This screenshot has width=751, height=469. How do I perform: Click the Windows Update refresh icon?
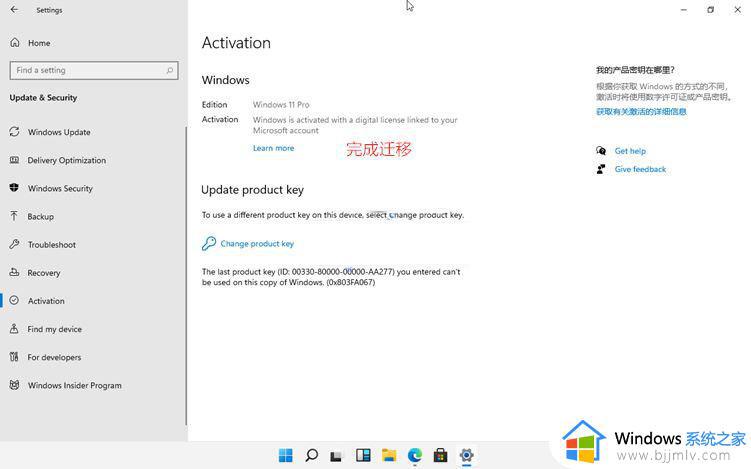tap(14, 132)
